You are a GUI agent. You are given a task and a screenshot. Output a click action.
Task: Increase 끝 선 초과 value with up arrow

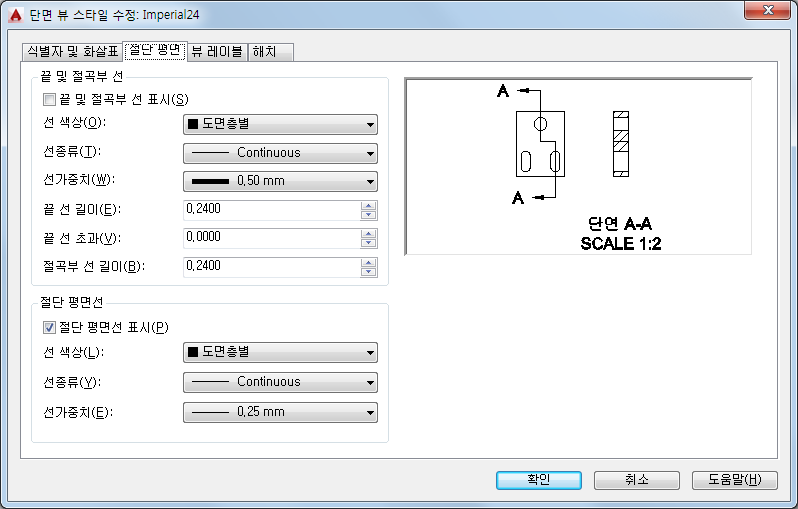tap(368, 234)
